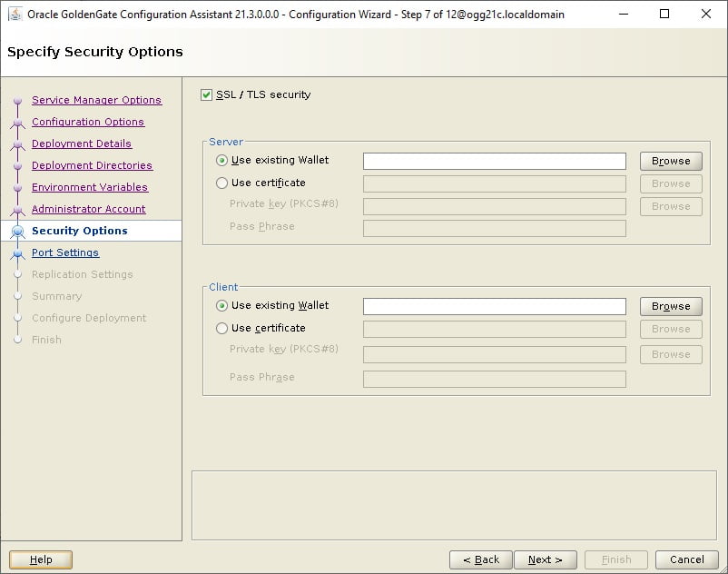728x574 pixels.
Task: Click the Client wallet path field
Action: pos(495,306)
